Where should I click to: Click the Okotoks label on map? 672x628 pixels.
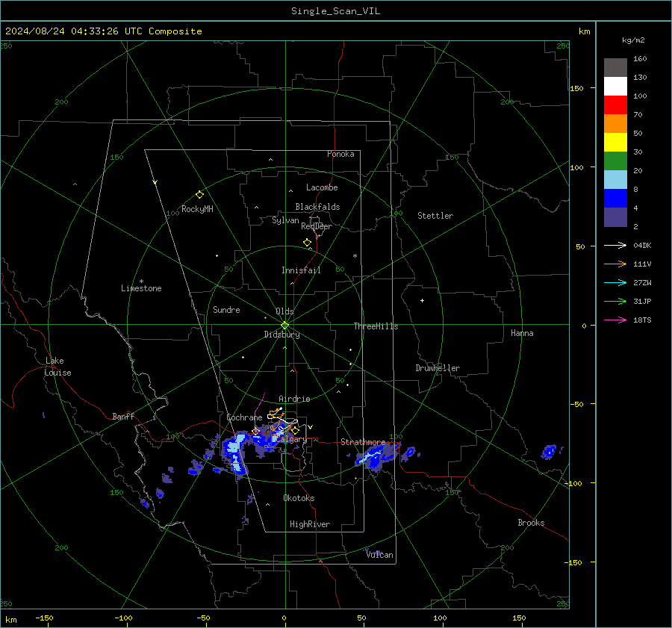pos(299,498)
